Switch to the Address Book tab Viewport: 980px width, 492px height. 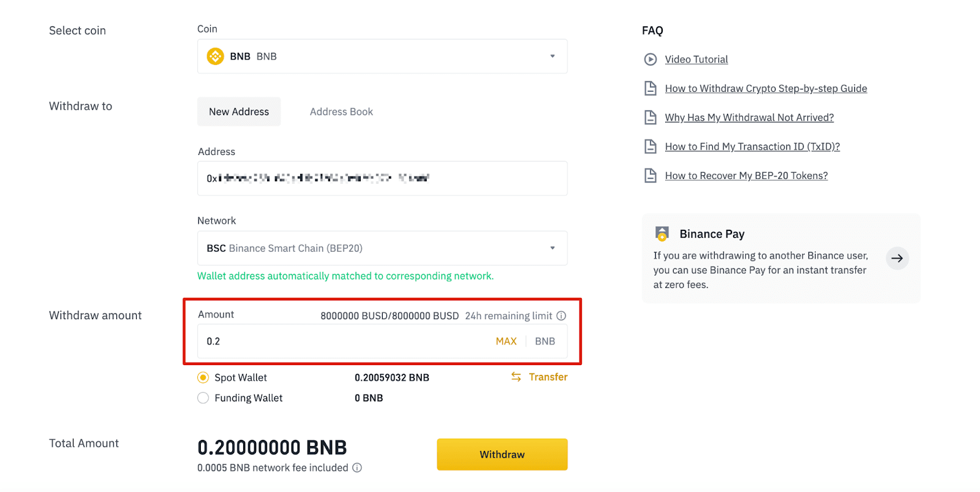pos(341,112)
